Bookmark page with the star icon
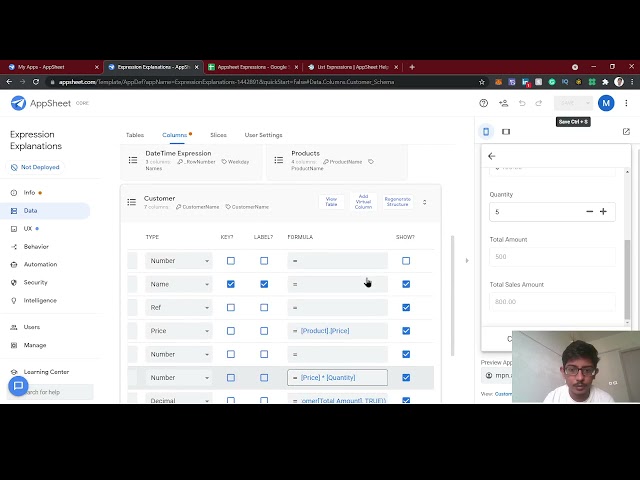This screenshot has height=480, width=640. (482, 82)
